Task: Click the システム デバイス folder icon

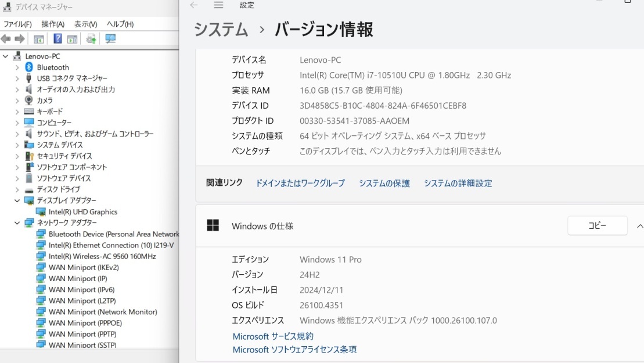Action: (x=29, y=145)
